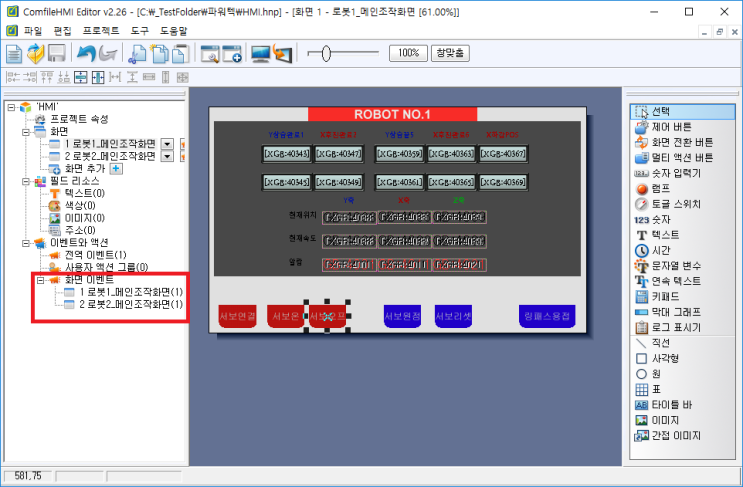Viewport: 743px width, 487px height.
Task: Choose the 사각형 rectangle tool
Action: [657, 358]
